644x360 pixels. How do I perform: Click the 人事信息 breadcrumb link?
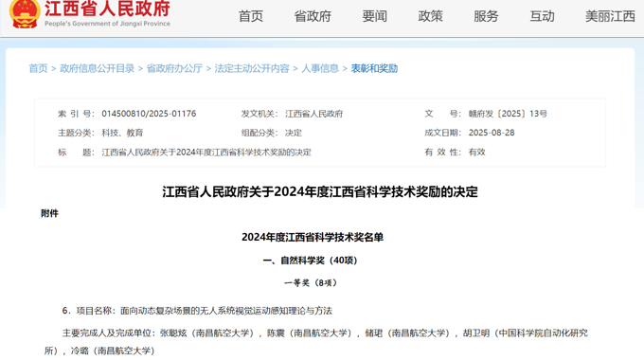point(320,68)
